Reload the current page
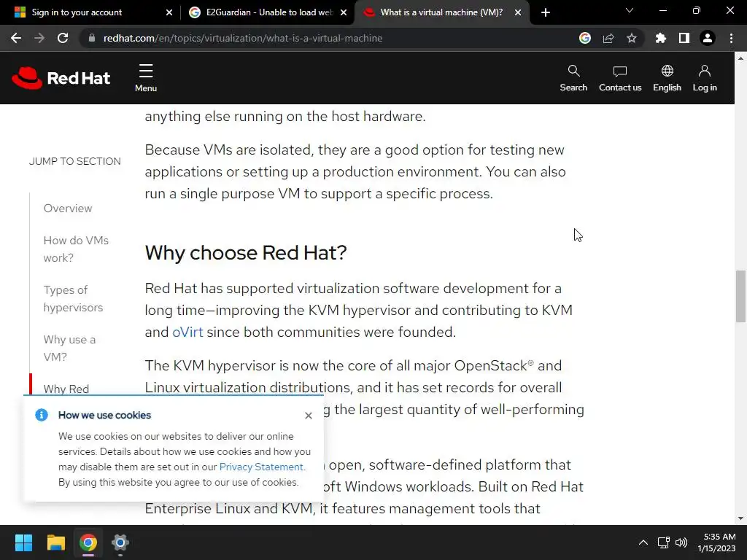The width and height of the screenshot is (747, 560). tap(63, 38)
